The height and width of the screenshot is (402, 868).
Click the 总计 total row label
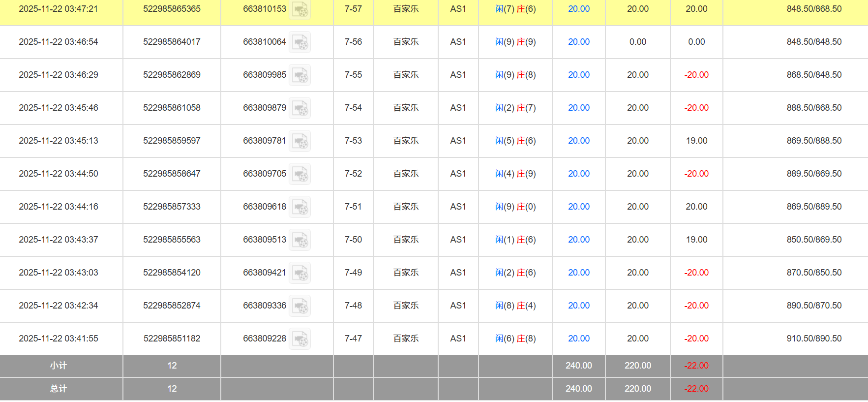(x=59, y=389)
